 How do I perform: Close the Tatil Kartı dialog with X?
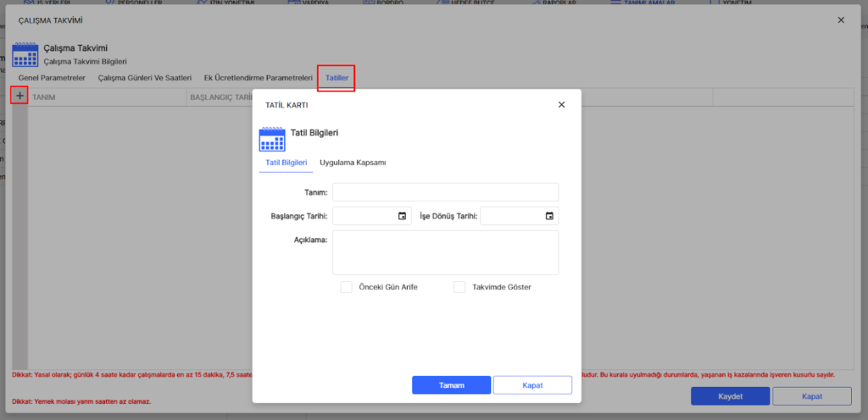coord(561,105)
